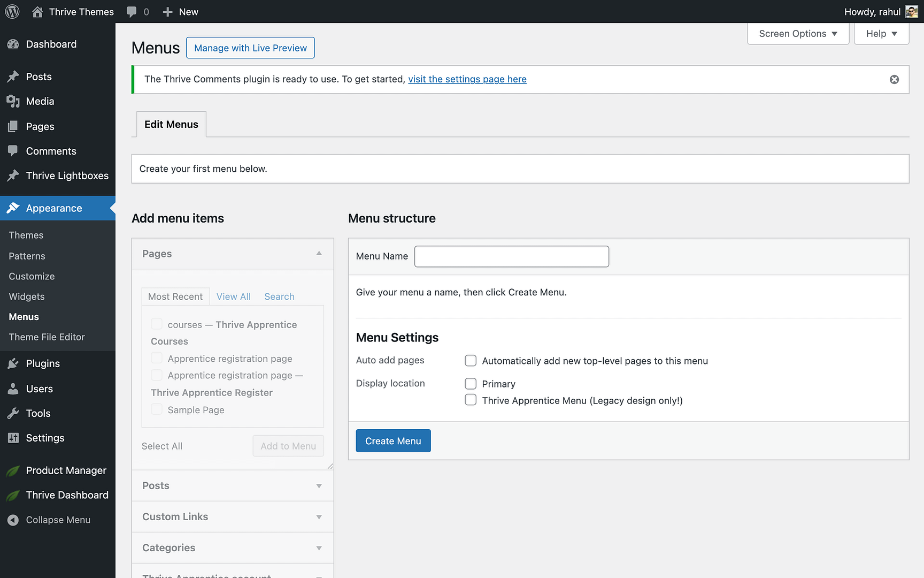Collapse the Pages panel
The height and width of the screenshot is (578, 924).
click(319, 253)
